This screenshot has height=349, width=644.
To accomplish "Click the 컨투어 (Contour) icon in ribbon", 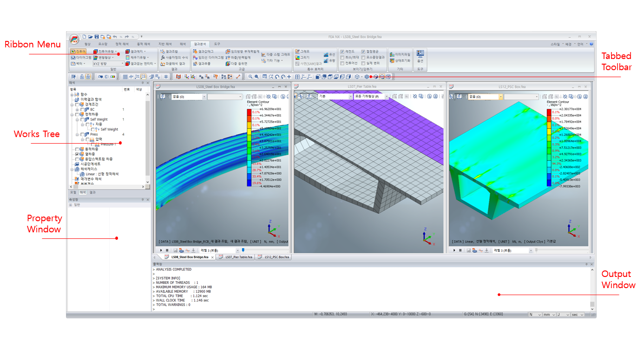I will [x=78, y=51].
